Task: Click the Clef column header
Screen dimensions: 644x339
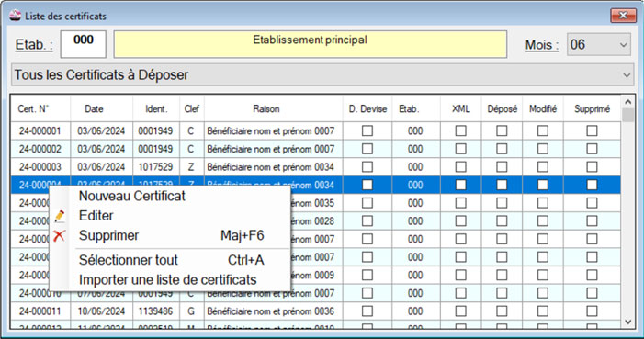Action: point(192,109)
